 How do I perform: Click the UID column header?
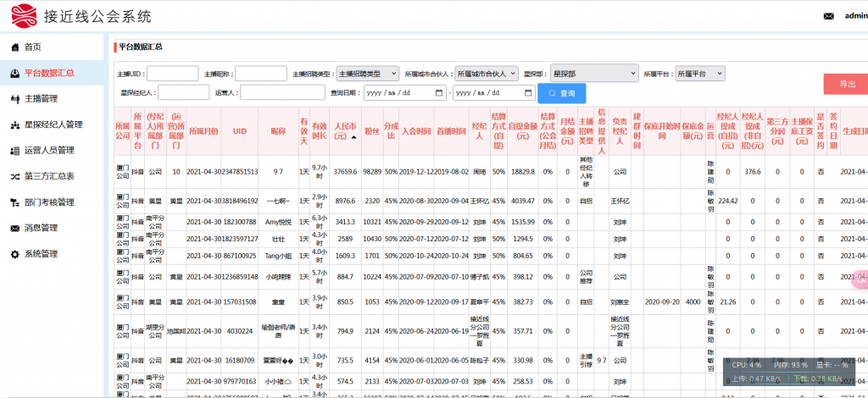[240, 131]
